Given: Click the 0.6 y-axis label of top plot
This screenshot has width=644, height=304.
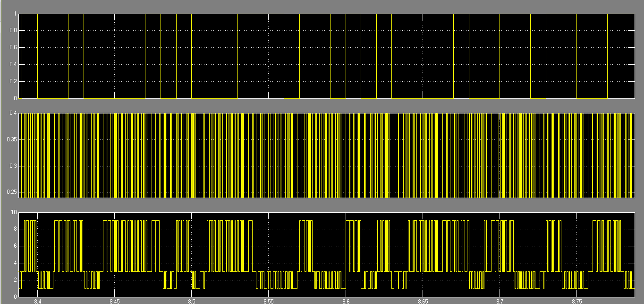Looking at the screenshot, I should (13, 48).
